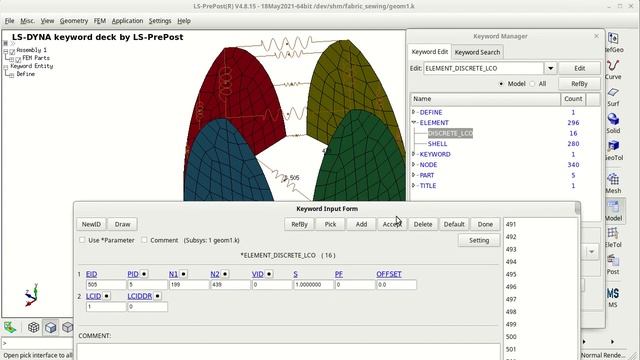Image resolution: width=640 pixels, height=360 pixels.
Task: Expand the NODE keyword node
Action: 413,164
